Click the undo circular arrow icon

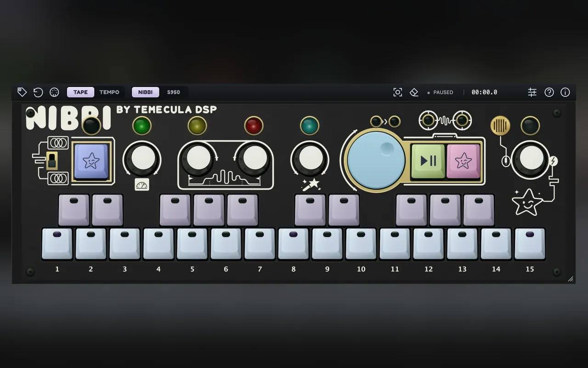[38, 92]
